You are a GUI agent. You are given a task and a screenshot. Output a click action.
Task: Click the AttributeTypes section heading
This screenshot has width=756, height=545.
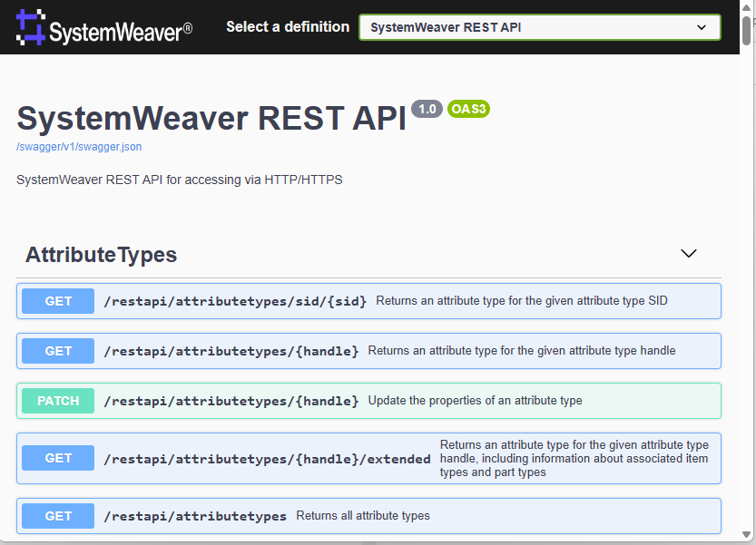point(102,255)
